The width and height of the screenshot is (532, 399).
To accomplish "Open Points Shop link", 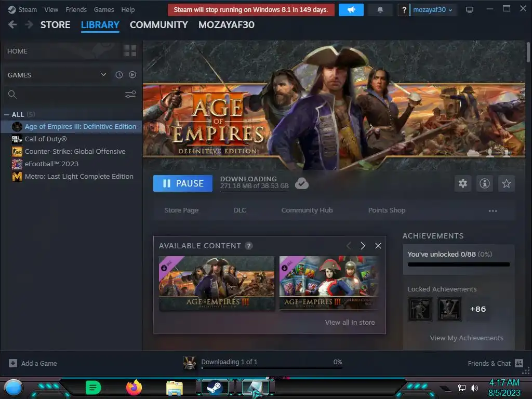I will pyautogui.click(x=387, y=210).
